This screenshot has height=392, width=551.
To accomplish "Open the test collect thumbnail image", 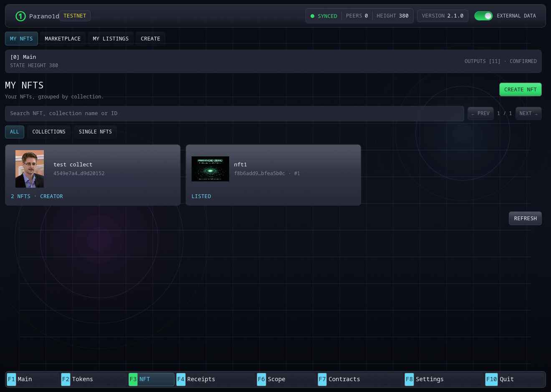I will click(x=30, y=169).
